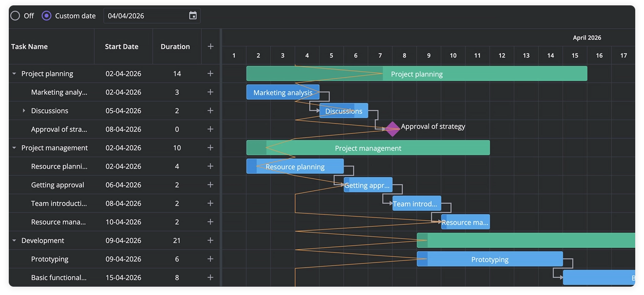Click the April 2026 month header
The width and height of the screenshot is (644, 295).
587,38
